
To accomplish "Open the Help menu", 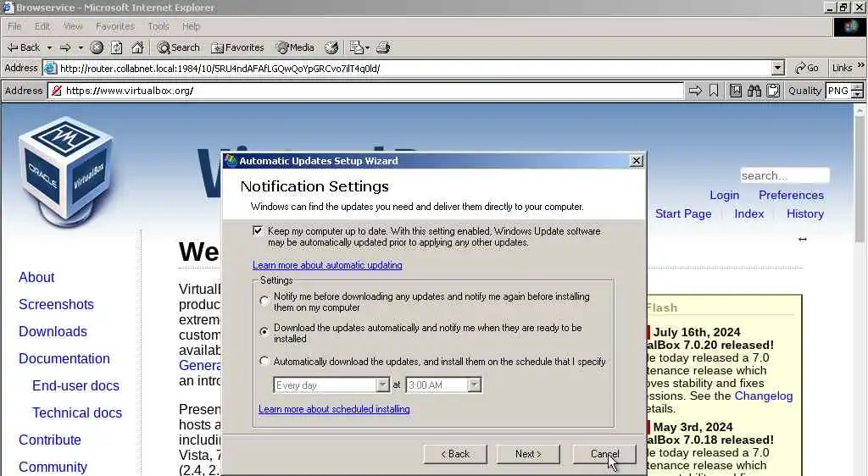I will [191, 26].
